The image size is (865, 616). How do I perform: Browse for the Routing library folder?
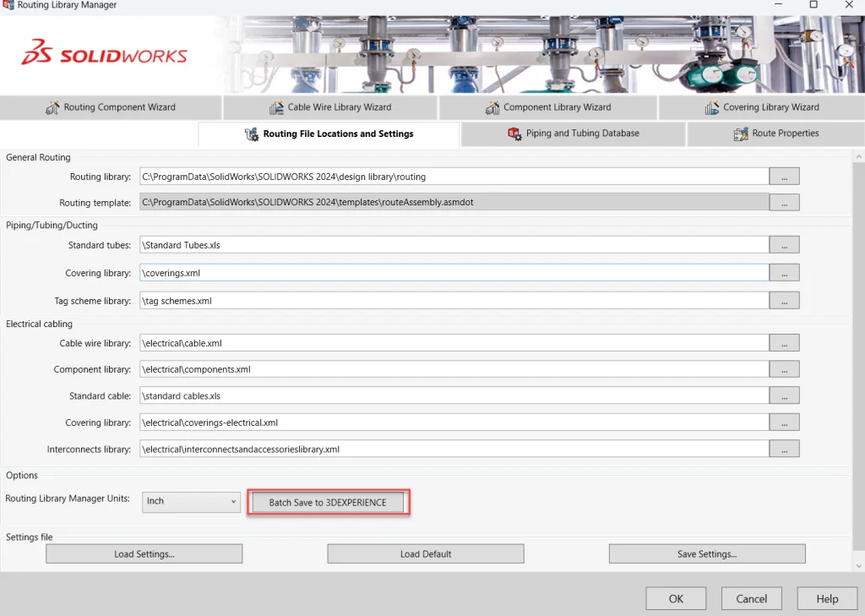(x=785, y=177)
